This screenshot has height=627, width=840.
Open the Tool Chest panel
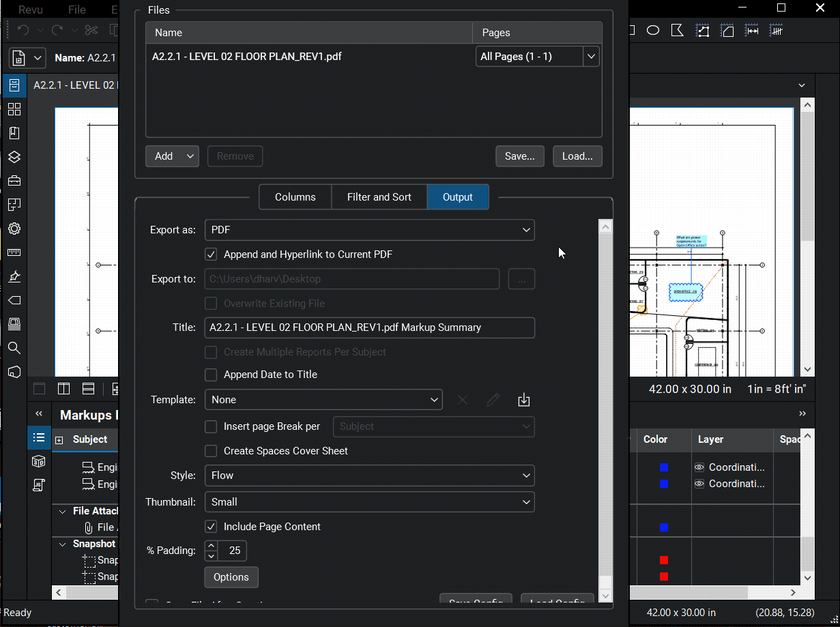[14, 180]
